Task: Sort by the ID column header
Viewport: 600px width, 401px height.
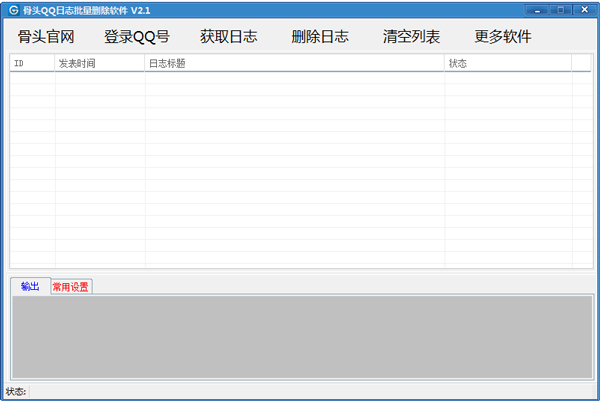Action: click(x=32, y=63)
